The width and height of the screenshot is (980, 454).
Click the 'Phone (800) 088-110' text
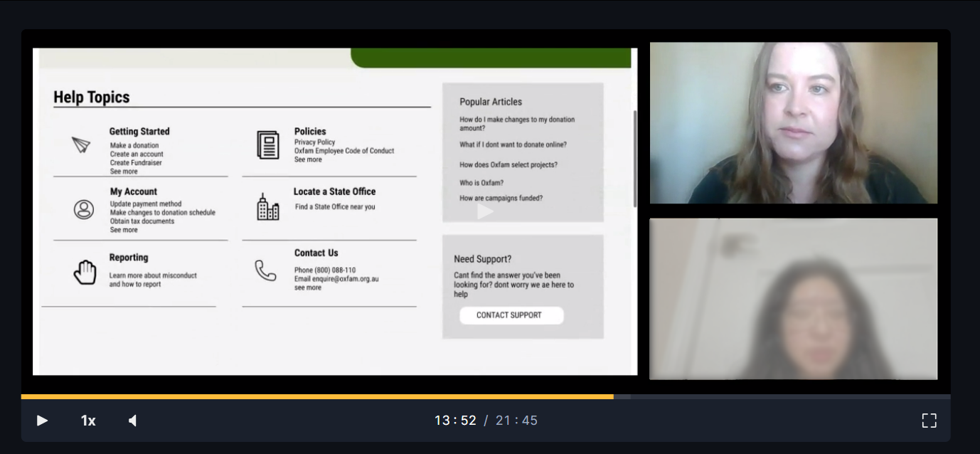point(325,270)
